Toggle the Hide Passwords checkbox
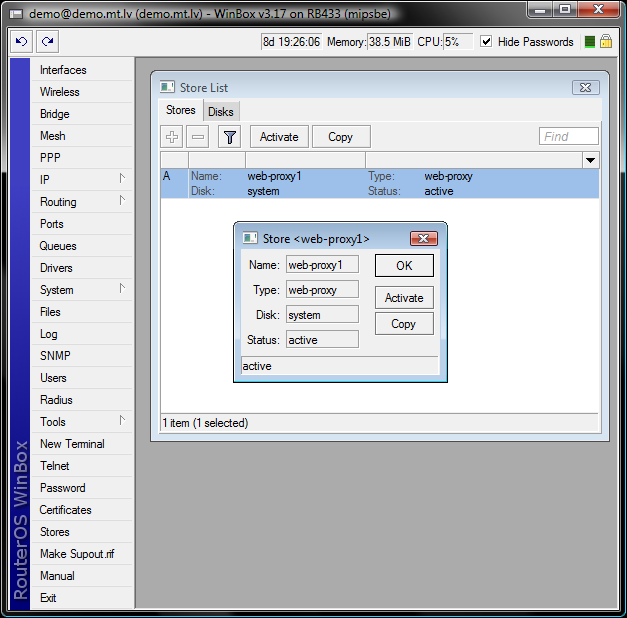 [486, 41]
